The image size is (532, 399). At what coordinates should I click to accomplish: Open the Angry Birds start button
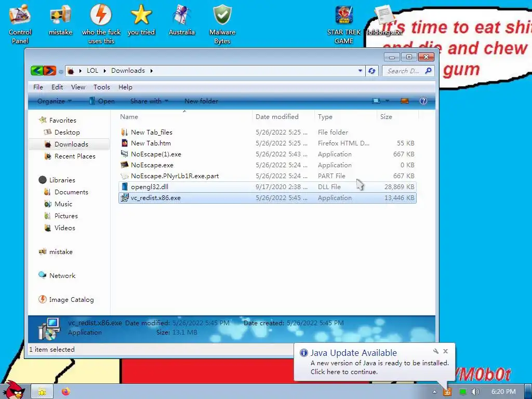14,390
